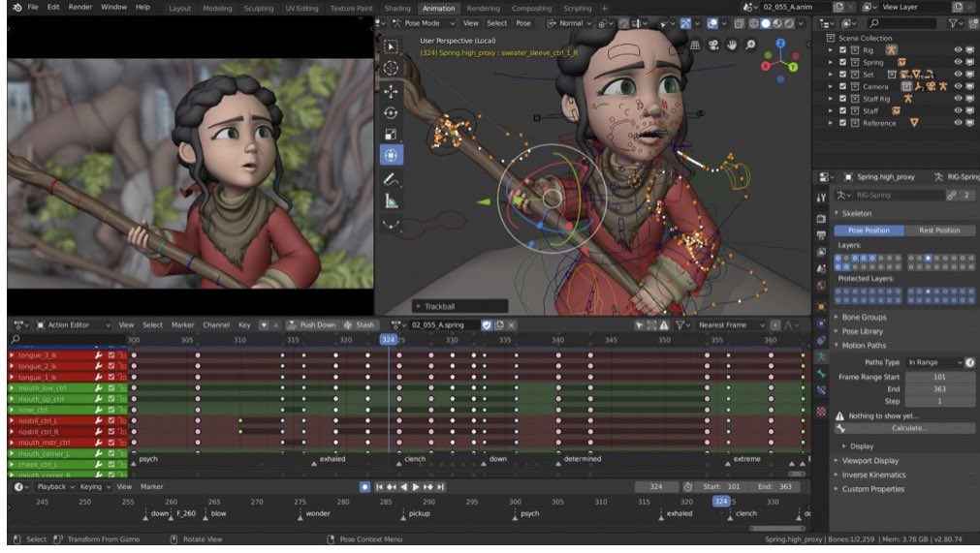980x553 pixels.
Task: Click the zoom magnifier icon in viewport
Action: (750, 45)
